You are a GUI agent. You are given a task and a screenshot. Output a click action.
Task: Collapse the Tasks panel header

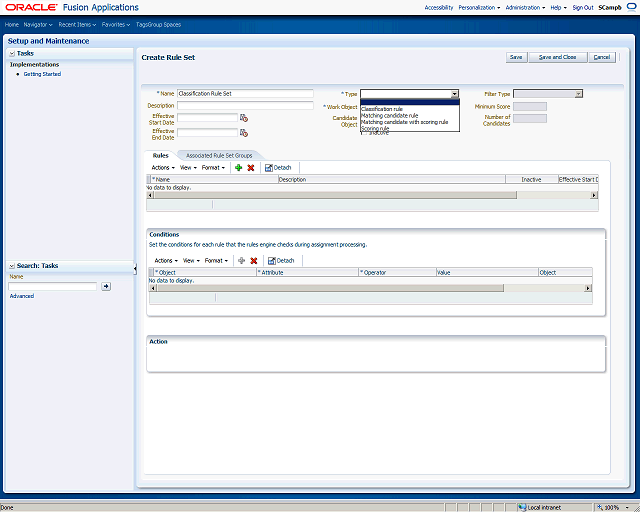coord(12,53)
